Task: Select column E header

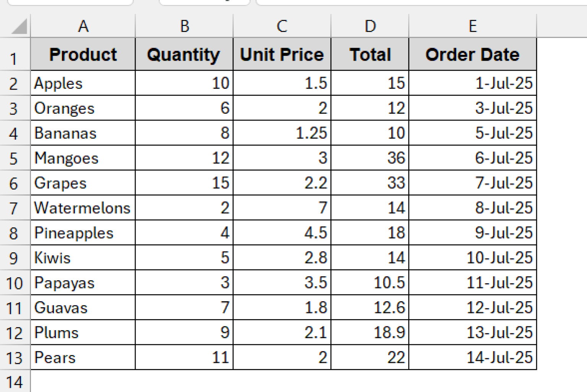Action: tap(473, 26)
